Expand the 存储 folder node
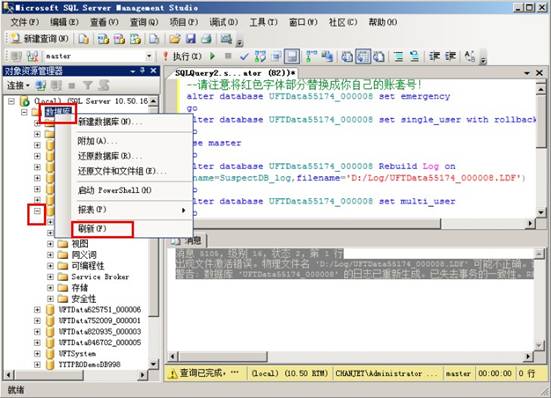This screenshot has width=551, height=398. [x=50, y=288]
